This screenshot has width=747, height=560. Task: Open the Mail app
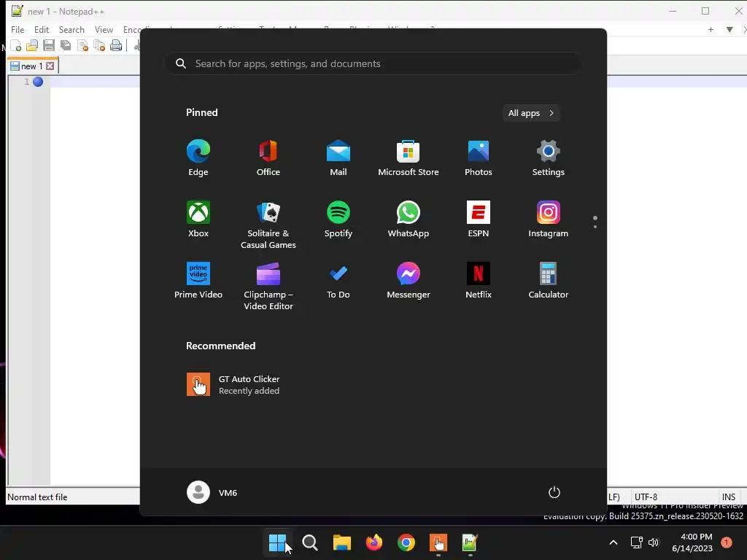(x=338, y=158)
